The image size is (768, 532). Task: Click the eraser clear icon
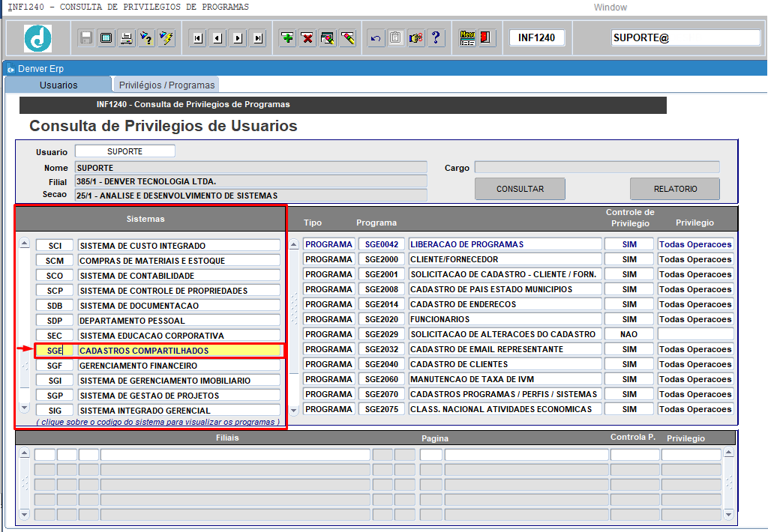click(x=348, y=37)
